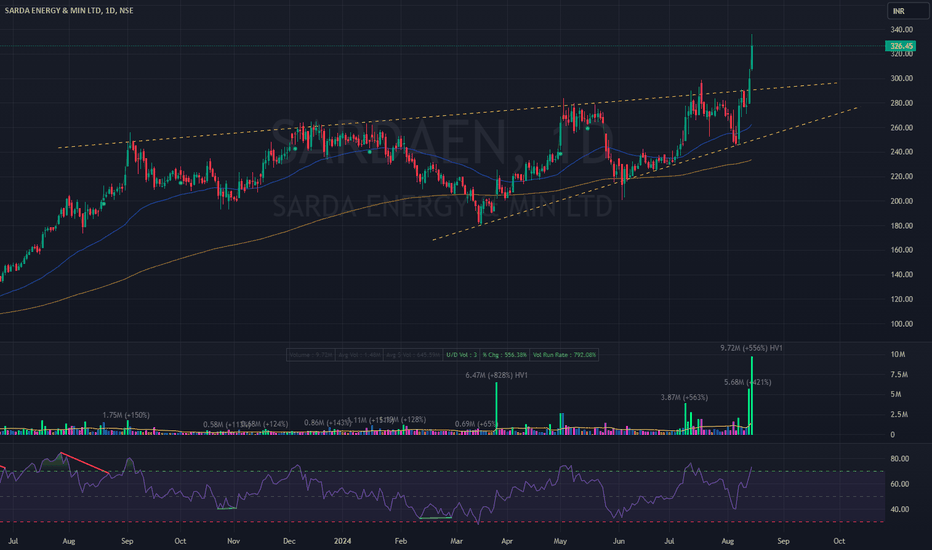Select the 3.87M (+563%) volume label

(x=684, y=397)
